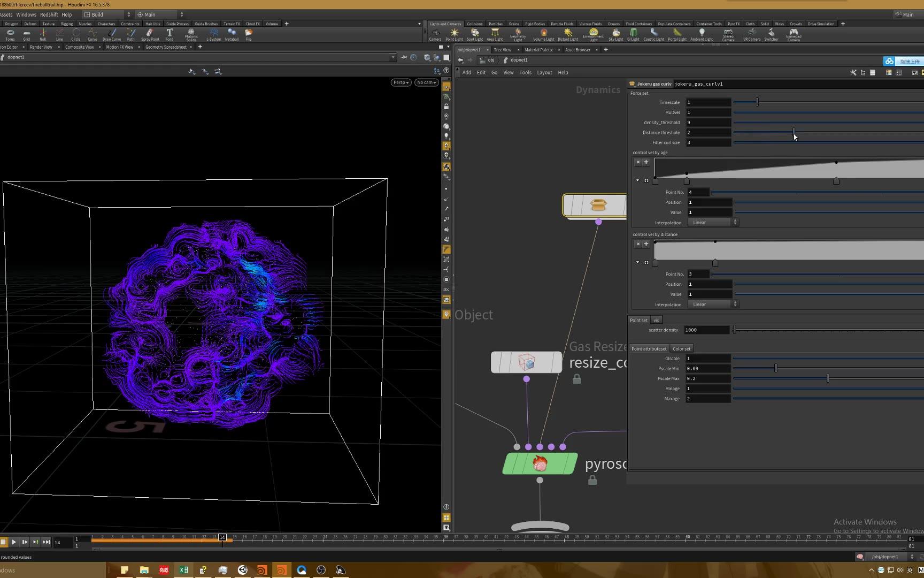Add a Volume Light from shelf

pyautogui.click(x=544, y=35)
